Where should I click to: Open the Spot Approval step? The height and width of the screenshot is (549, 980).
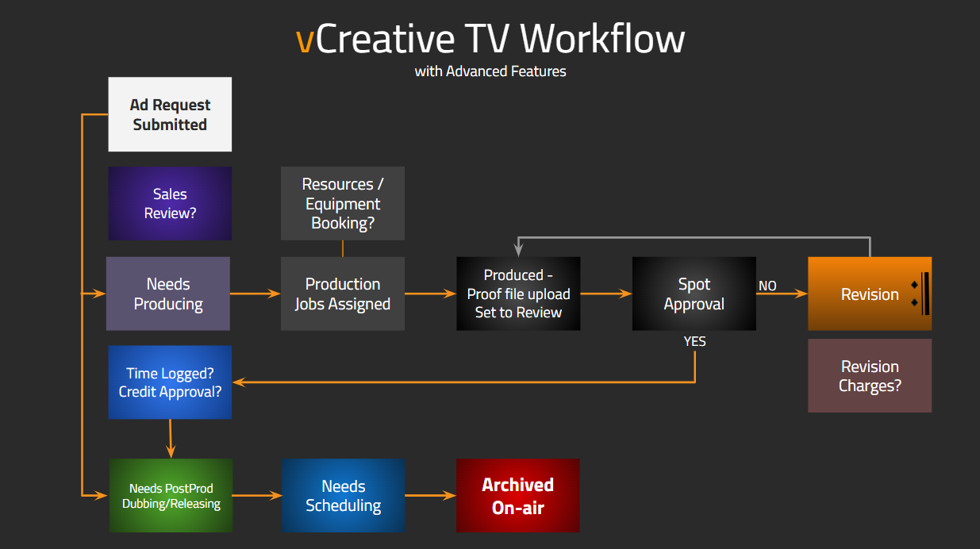coord(694,294)
